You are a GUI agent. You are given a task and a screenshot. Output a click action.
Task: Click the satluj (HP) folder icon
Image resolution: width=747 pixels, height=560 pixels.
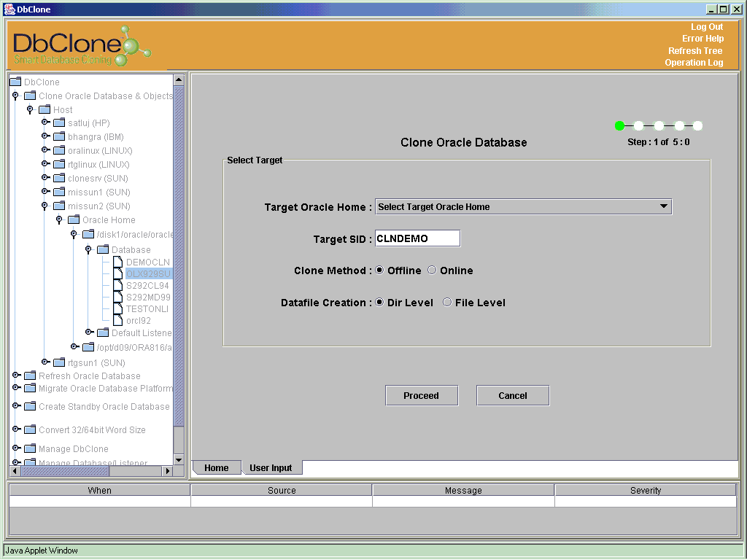click(x=59, y=122)
